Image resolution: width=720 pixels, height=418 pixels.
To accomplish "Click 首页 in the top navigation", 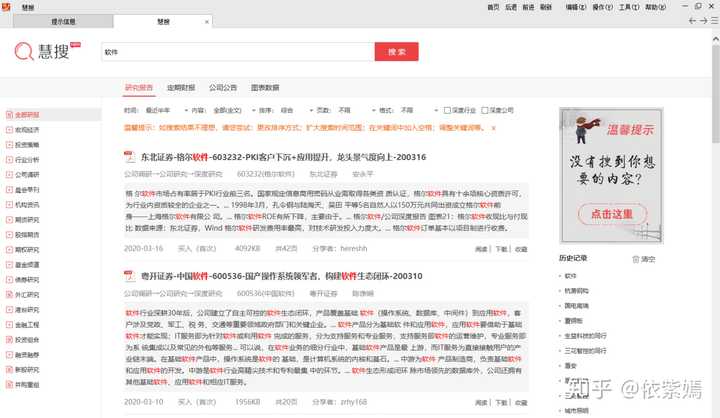I will tap(493, 7).
